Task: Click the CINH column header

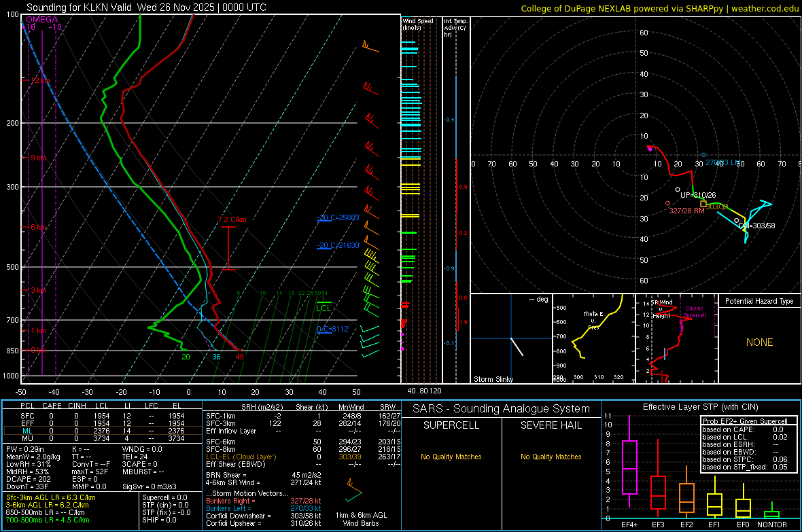Action: (x=77, y=406)
